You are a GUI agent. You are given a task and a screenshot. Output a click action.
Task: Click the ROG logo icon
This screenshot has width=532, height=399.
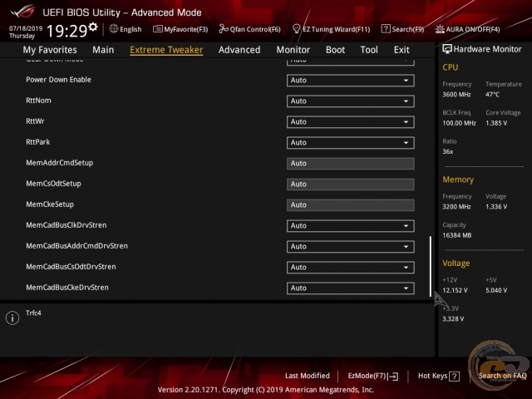(22, 12)
